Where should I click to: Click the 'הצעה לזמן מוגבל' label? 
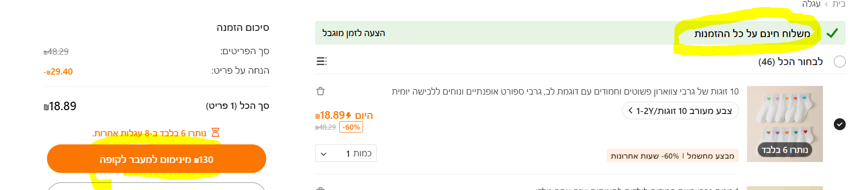(354, 33)
